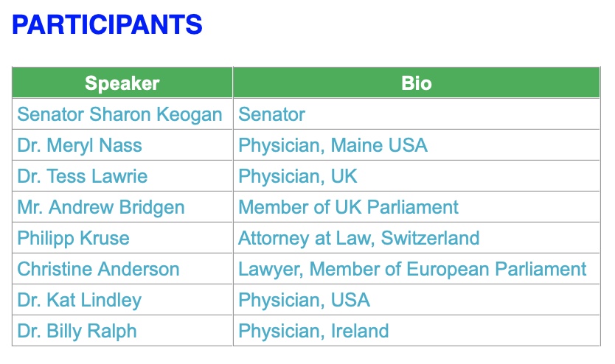
Task: Click Mr. Andrew Bridgen link
Action: click(101, 207)
